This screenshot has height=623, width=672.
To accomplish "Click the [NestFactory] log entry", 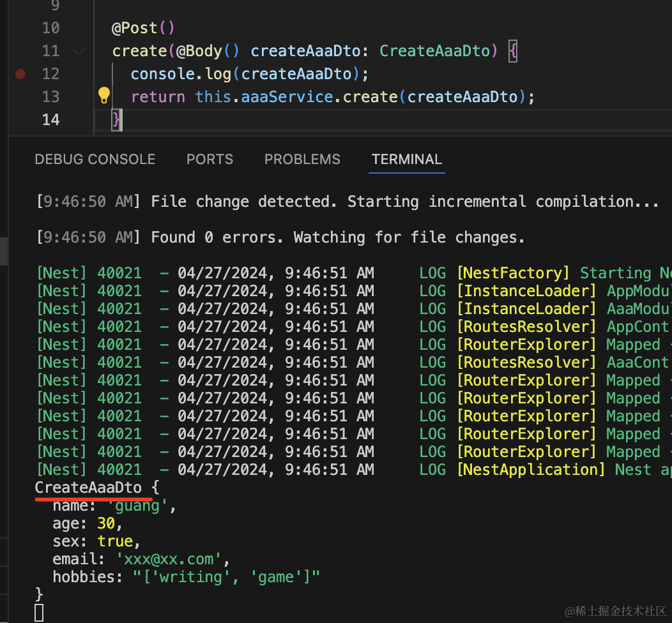I will coord(513,273).
